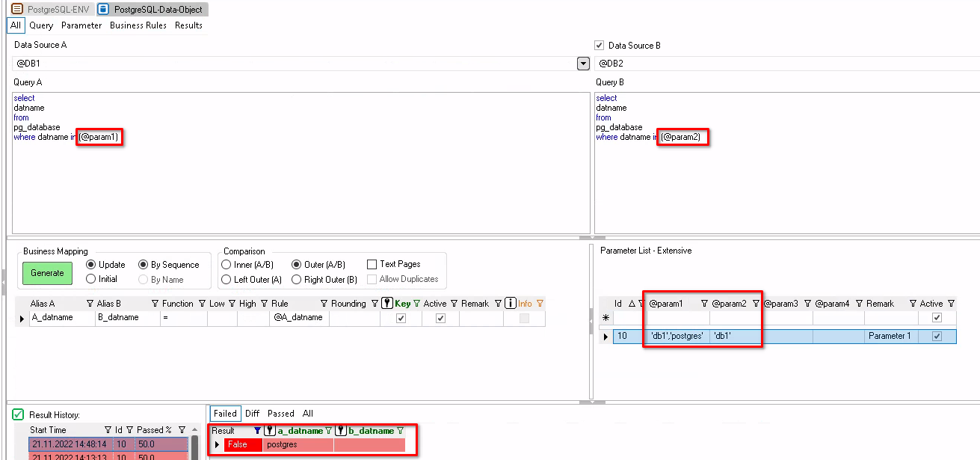Click the filter icon on Passed % column
This screenshot has height=460, width=980.
[x=182, y=430]
